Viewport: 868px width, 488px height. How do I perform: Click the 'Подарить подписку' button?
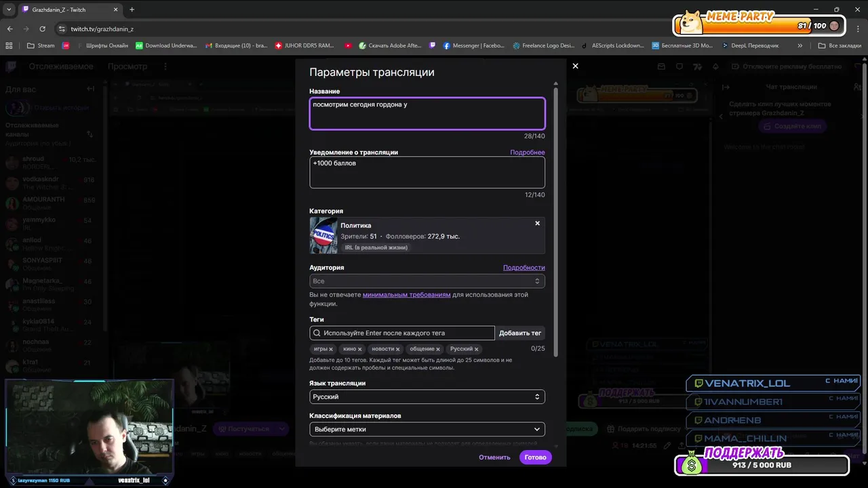643,428
